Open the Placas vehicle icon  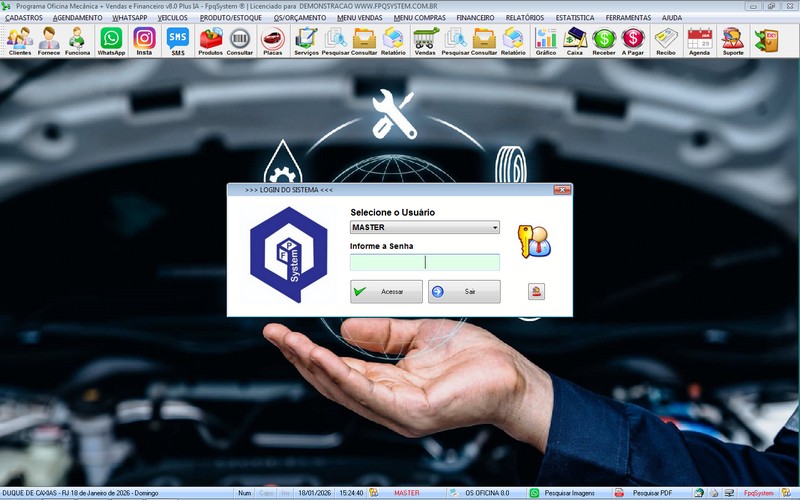[x=272, y=40]
